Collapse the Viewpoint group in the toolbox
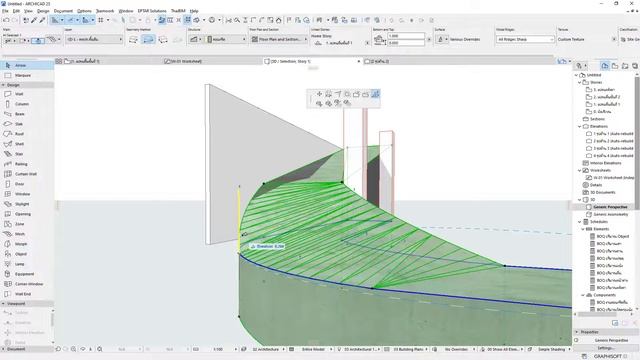The width and height of the screenshot is (640, 360). tap(3, 304)
